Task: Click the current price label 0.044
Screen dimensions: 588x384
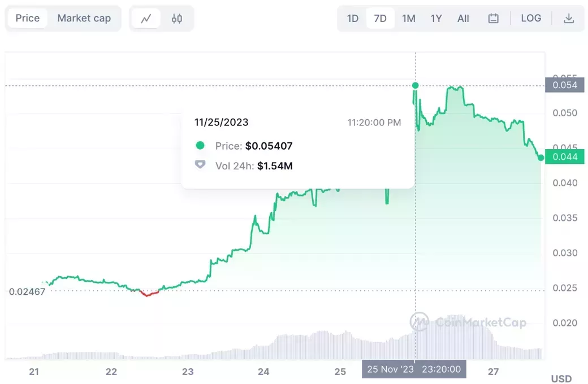Action: tap(565, 157)
